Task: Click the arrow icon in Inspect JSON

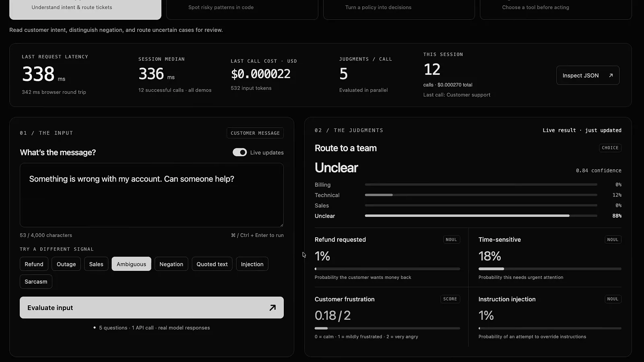Action: [611, 75]
